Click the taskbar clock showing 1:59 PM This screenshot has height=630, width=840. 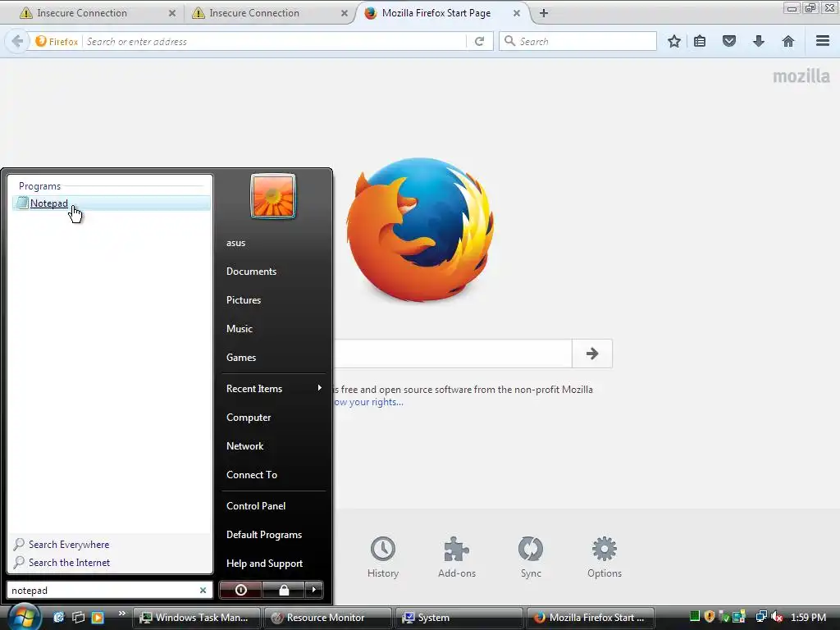click(808, 617)
